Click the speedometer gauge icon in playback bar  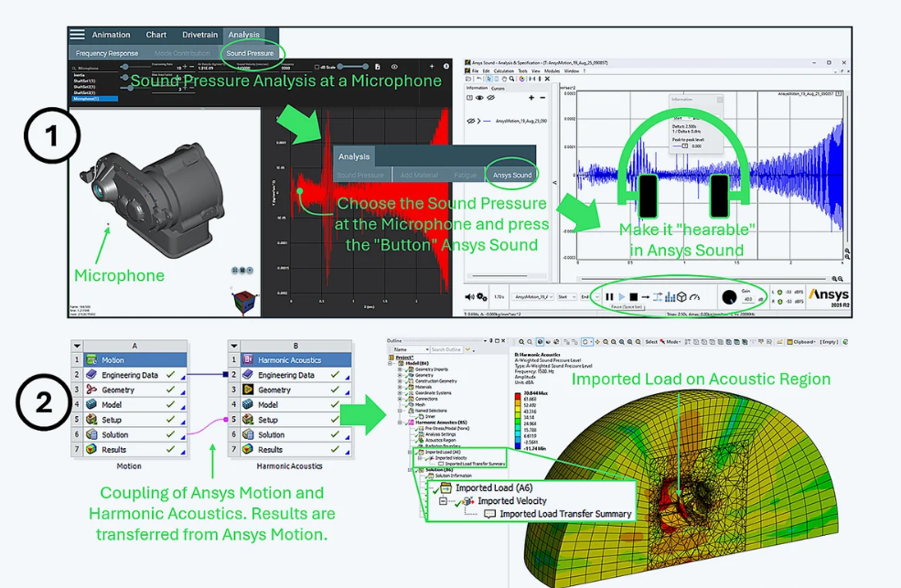[694, 297]
